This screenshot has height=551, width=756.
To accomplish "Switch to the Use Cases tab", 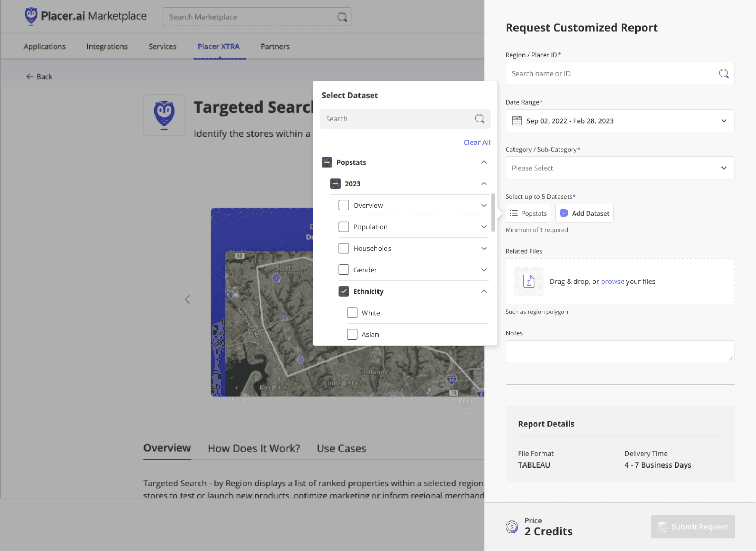I will (x=341, y=448).
